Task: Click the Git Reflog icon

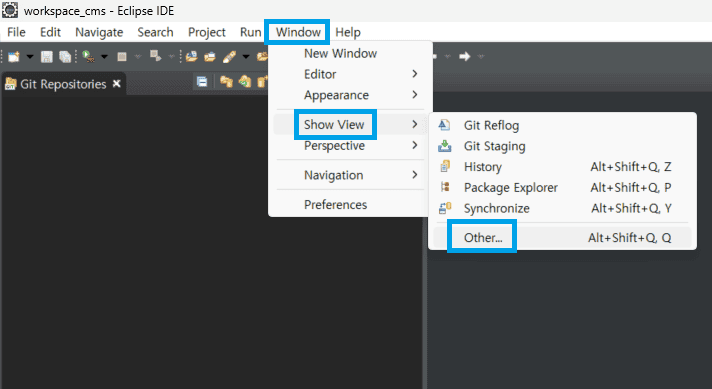Action: pyautogui.click(x=445, y=125)
